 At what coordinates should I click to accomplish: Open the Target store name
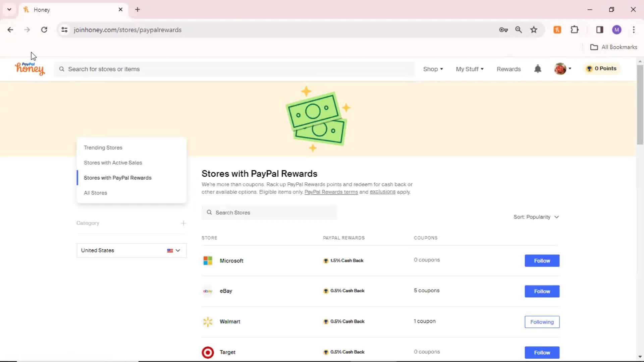pos(227,352)
